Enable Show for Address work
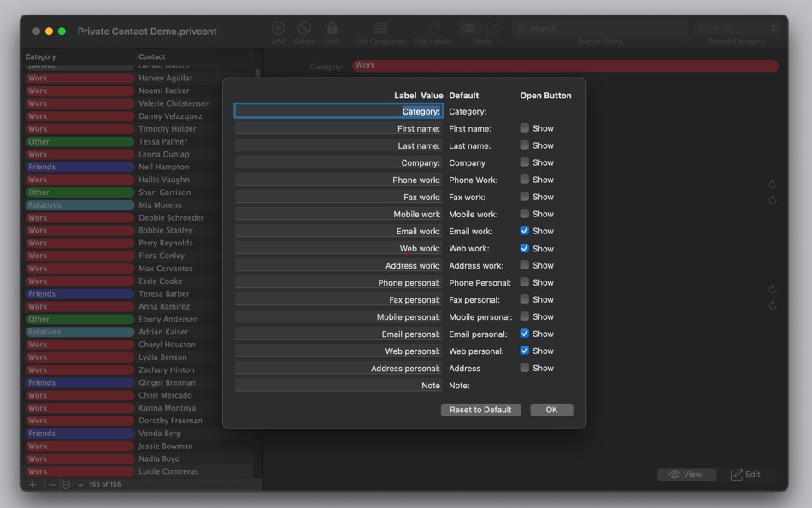This screenshot has width=812, height=508. 525,265
